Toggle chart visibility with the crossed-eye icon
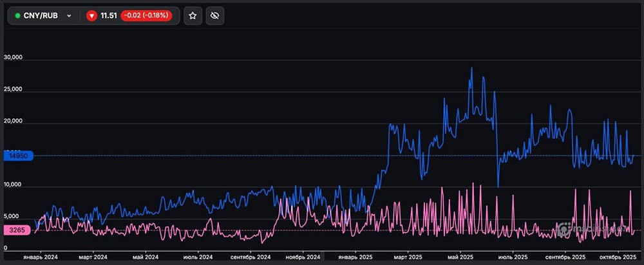This screenshot has width=644, height=265. coord(215,15)
